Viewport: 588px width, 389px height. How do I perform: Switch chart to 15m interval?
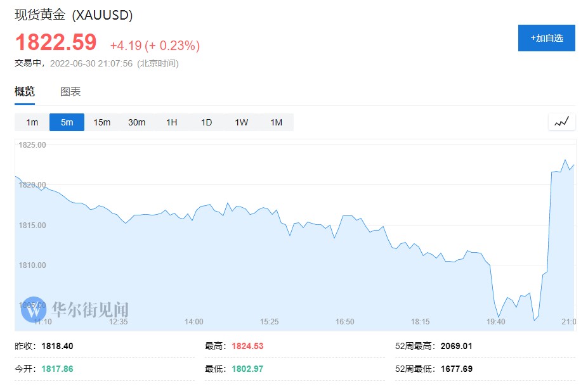pos(102,122)
